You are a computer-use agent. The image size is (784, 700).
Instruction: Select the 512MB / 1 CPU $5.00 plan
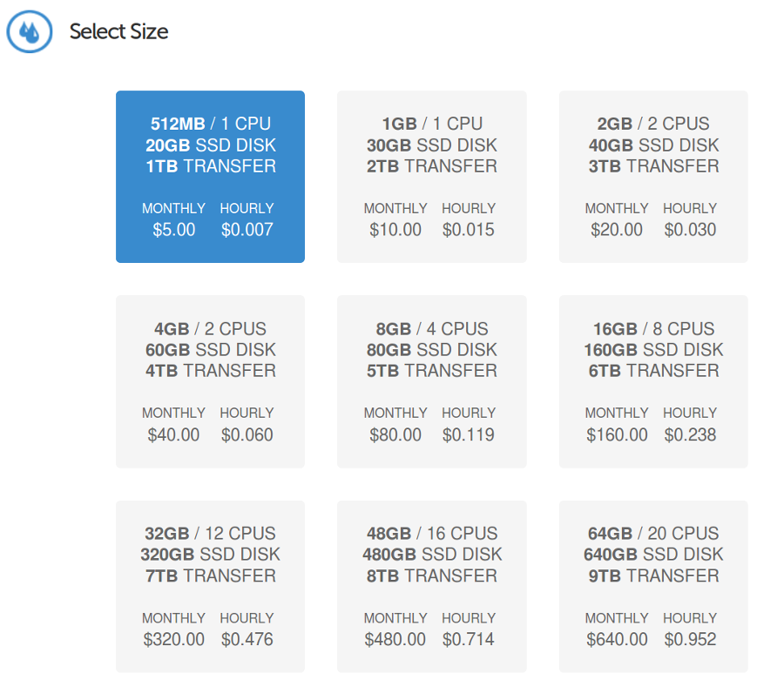210,177
